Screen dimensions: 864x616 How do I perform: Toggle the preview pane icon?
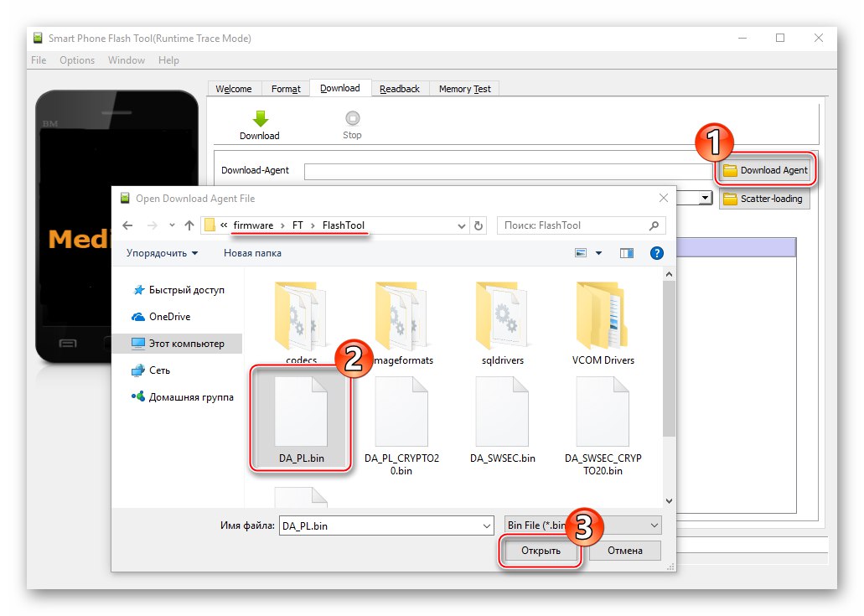[x=627, y=253]
